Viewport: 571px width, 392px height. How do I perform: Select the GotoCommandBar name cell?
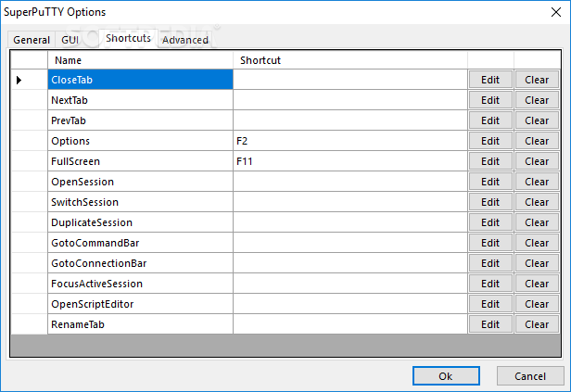point(140,243)
